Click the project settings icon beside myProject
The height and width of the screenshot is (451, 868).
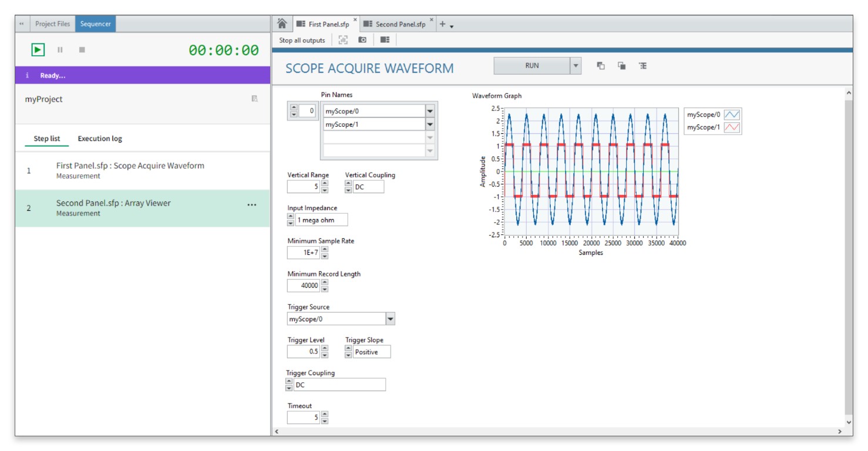click(254, 99)
